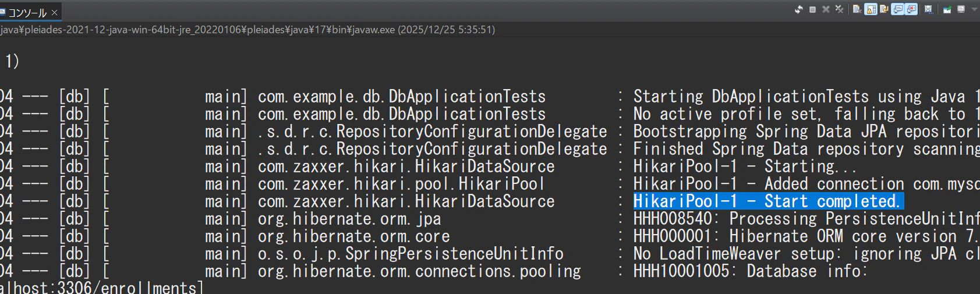980x294 pixels.
Task: Click logger "o.s.o.j.p.SpringPersistenceUnitInfo"
Action: [x=411, y=254]
